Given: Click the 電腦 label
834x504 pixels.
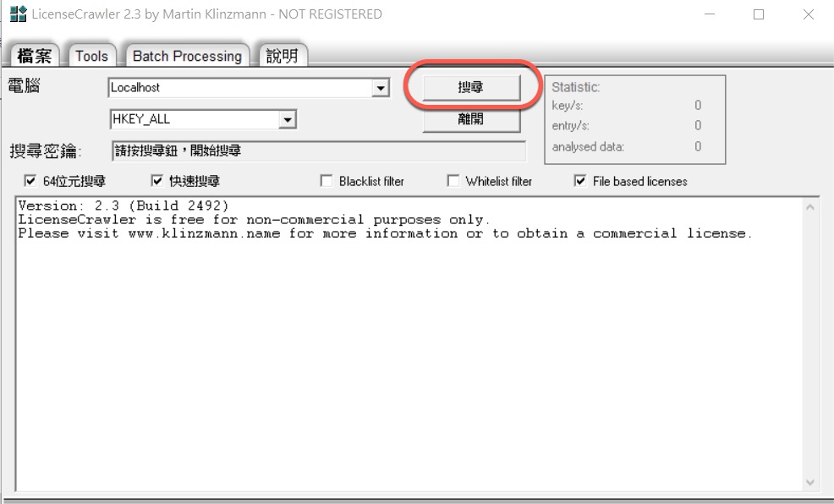Looking at the screenshot, I should 24,85.
